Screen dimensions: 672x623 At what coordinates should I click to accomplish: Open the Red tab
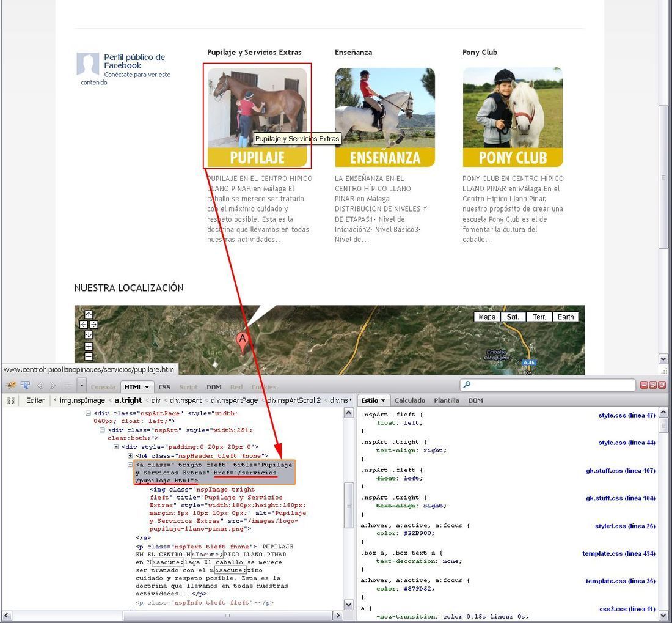pos(236,387)
